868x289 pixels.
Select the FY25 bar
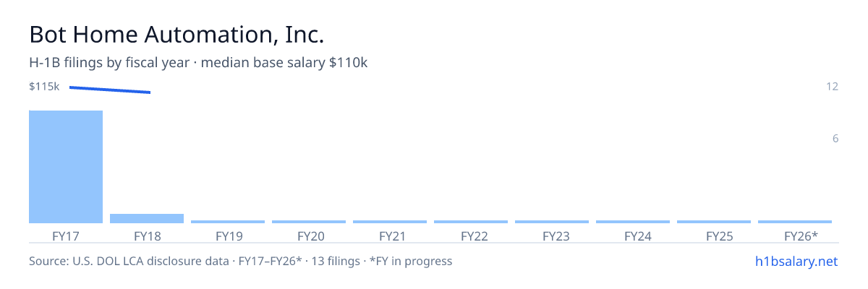point(714,222)
